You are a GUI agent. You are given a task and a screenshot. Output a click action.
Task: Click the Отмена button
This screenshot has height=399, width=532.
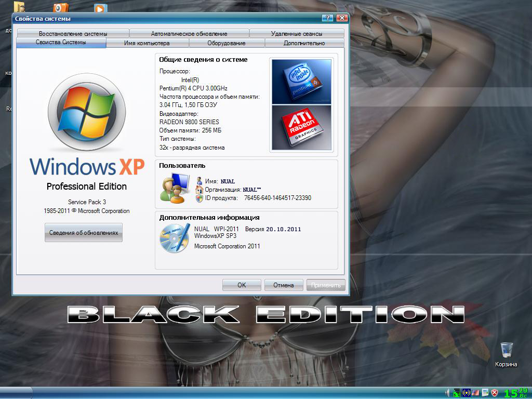click(x=283, y=285)
